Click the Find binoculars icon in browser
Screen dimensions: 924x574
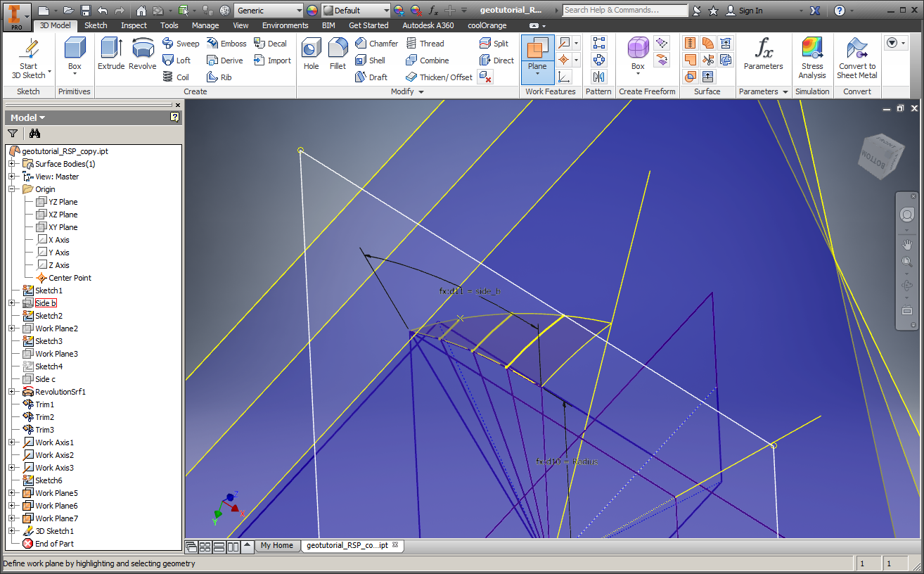click(x=34, y=133)
